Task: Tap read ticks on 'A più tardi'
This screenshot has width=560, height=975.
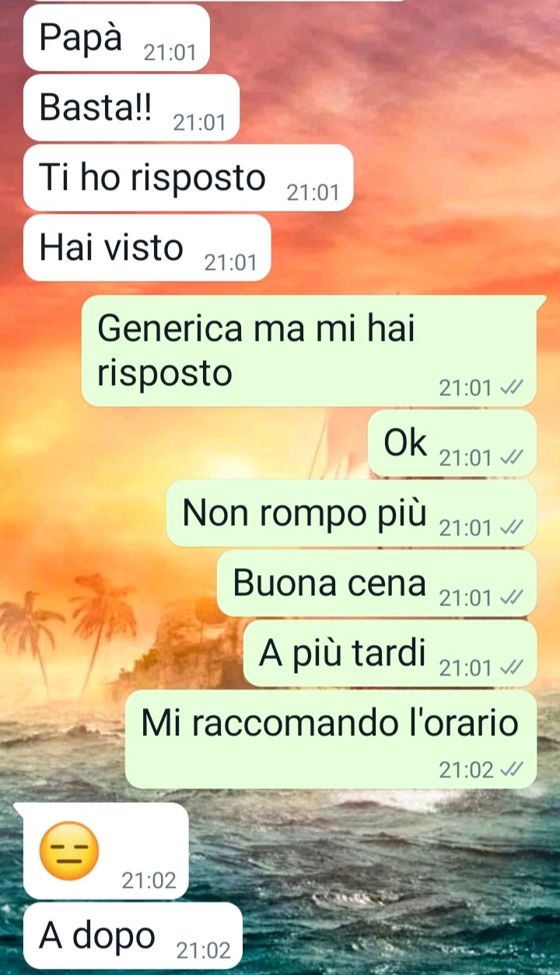Action: [x=511, y=668]
